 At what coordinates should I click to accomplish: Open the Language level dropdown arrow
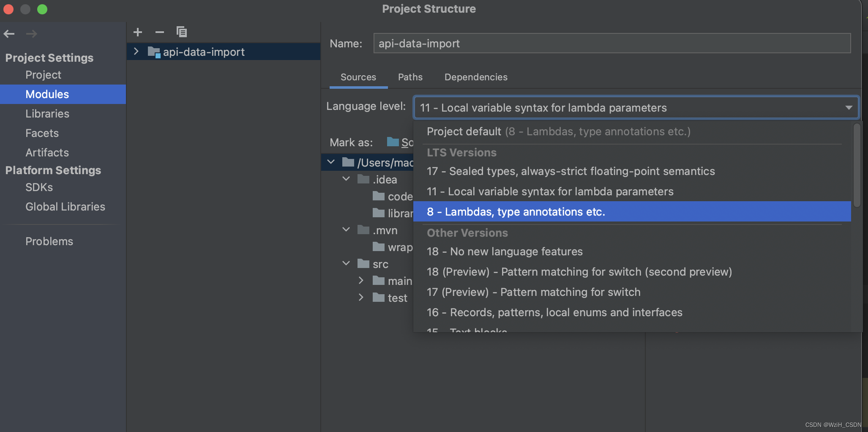pos(849,108)
